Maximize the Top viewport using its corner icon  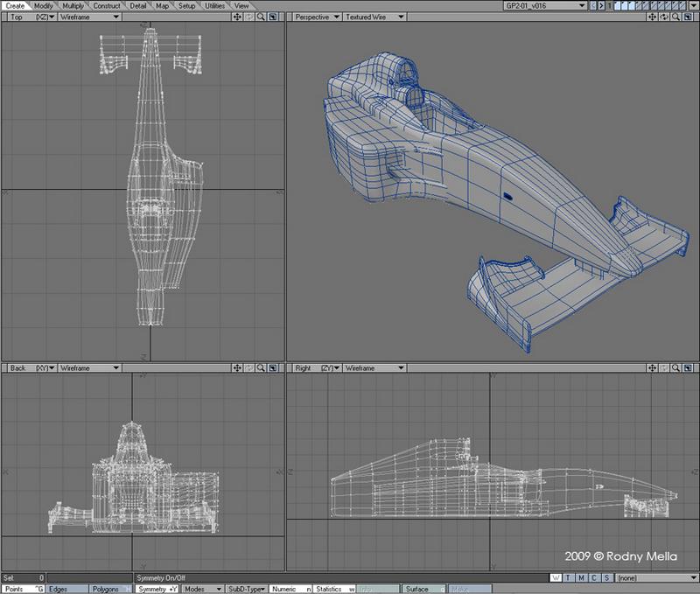272,17
